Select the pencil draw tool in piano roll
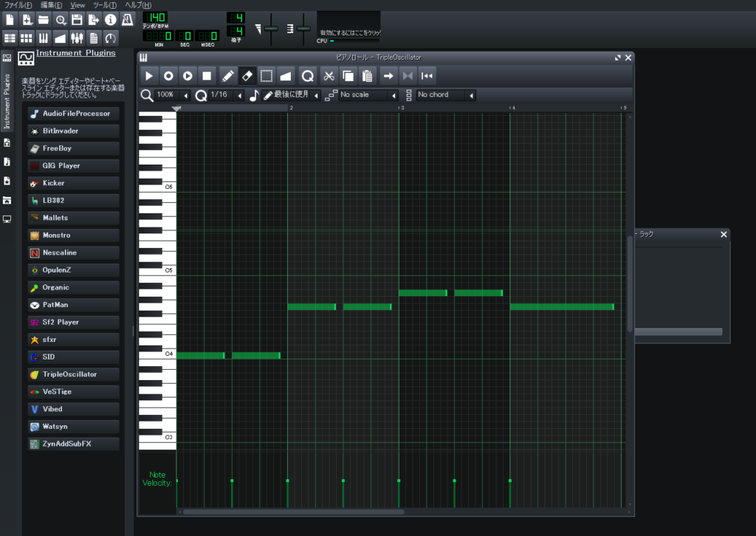The image size is (756, 536). (228, 75)
